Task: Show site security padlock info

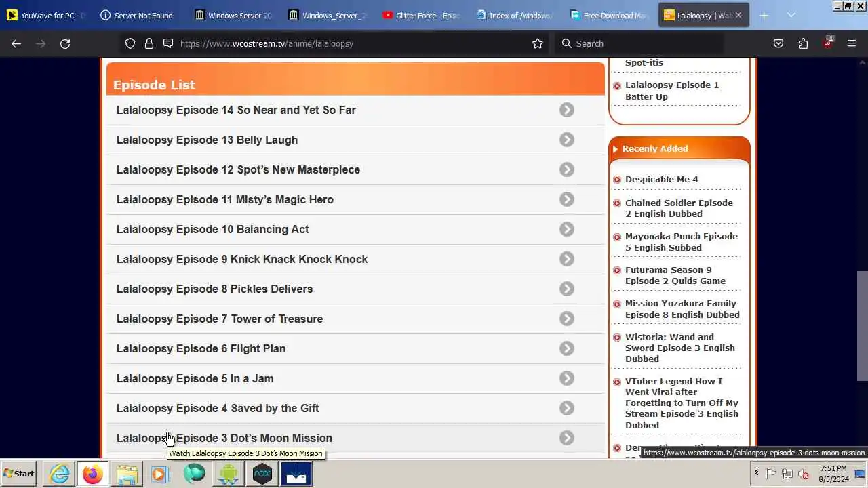Action: [149, 43]
